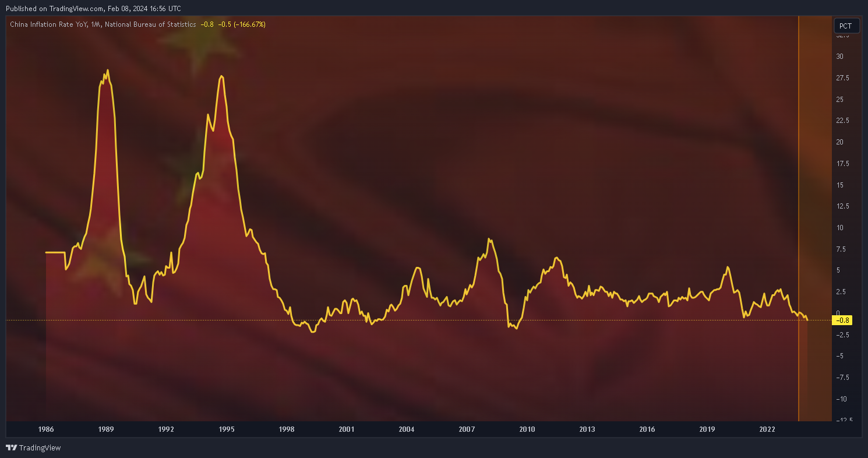Click the 25 level on the price scale

pos(840,99)
